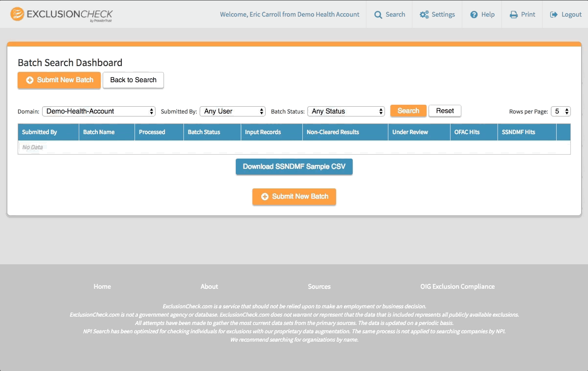Sort by Submitted By column header
The image size is (588, 371).
click(x=48, y=132)
